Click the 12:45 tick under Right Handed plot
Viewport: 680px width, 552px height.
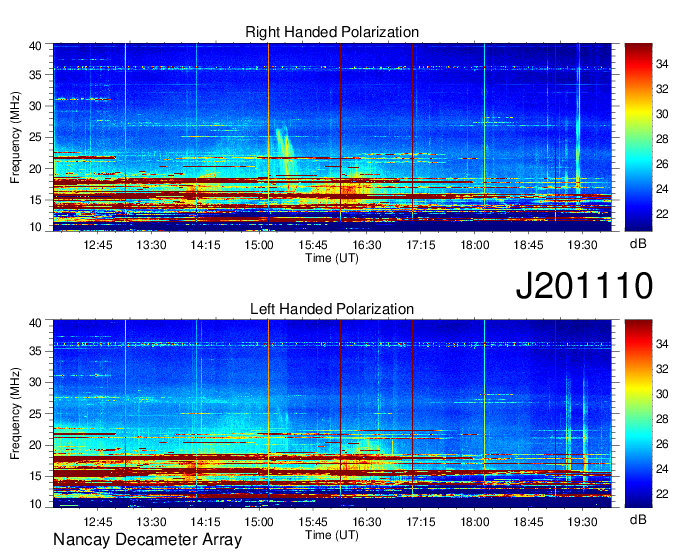click(x=98, y=245)
